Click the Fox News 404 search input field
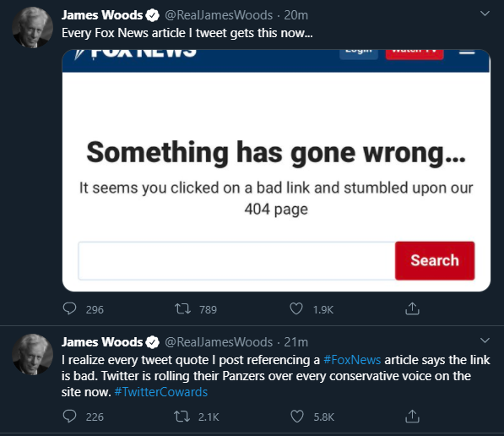The height and width of the screenshot is (436, 504). pos(236,260)
